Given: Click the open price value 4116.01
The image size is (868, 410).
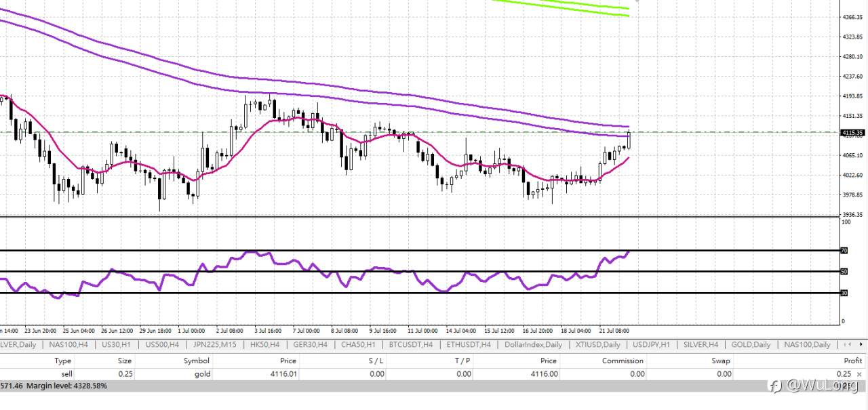Looking at the screenshot, I should click(283, 374).
